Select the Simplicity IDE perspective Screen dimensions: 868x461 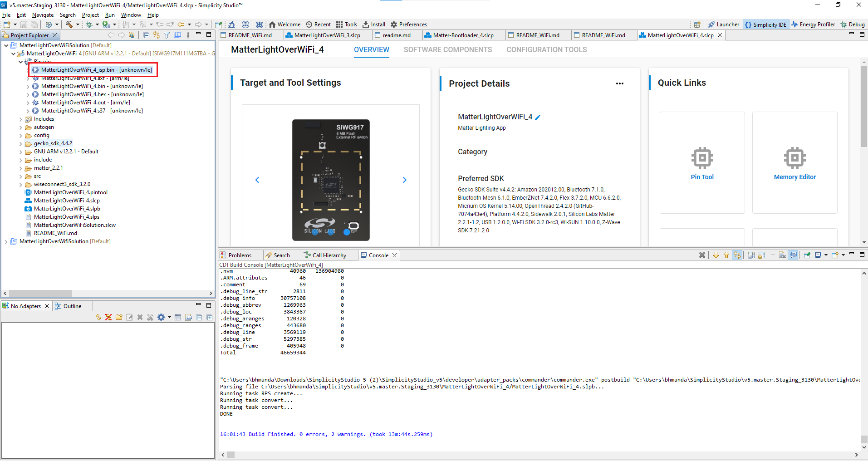[765, 25]
